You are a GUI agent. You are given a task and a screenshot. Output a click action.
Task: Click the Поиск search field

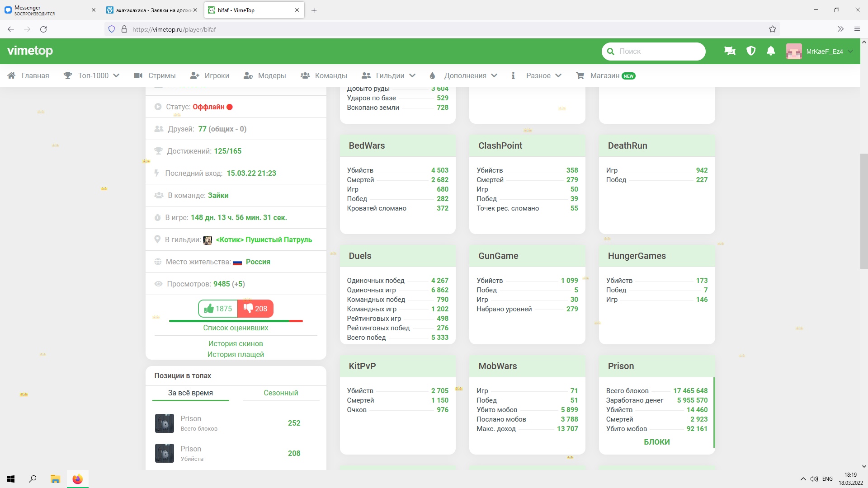(658, 52)
